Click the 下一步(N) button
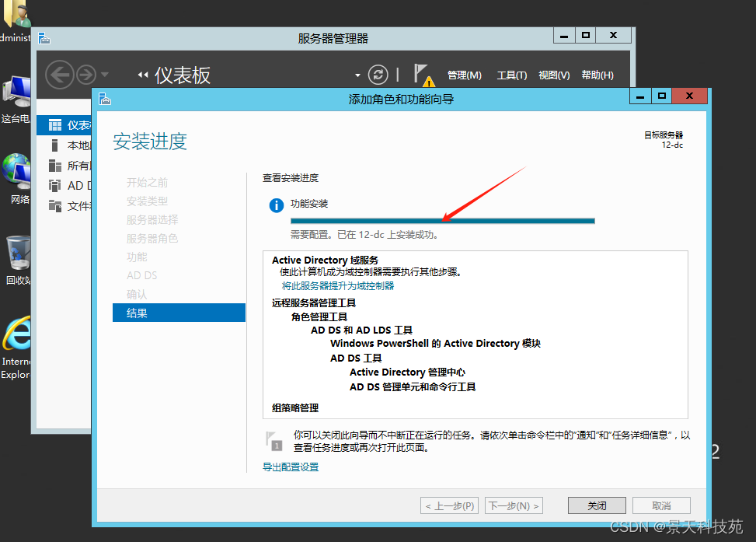This screenshot has height=542, width=756. tap(514, 505)
